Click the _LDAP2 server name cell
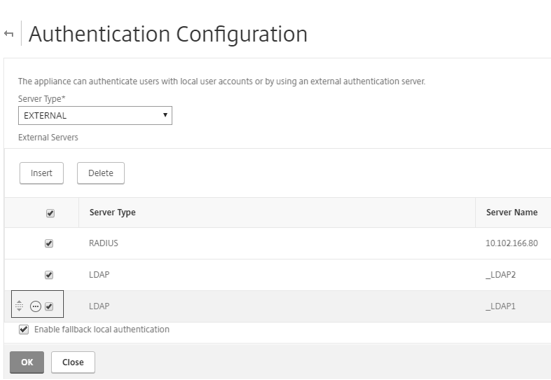This screenshot has height=380, width=551. coord(501,275)
